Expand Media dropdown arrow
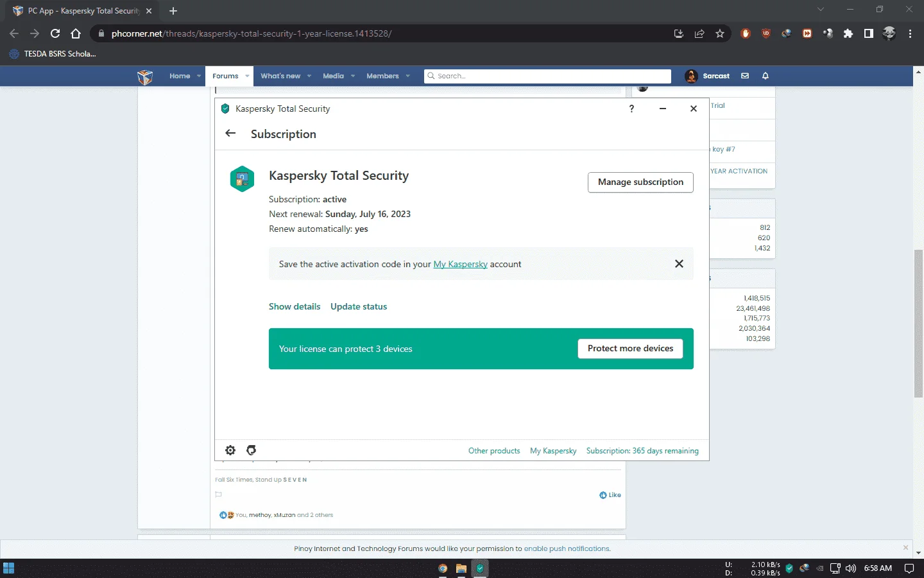Viewport: 924px width, 578px height. (x=353, y=76)
